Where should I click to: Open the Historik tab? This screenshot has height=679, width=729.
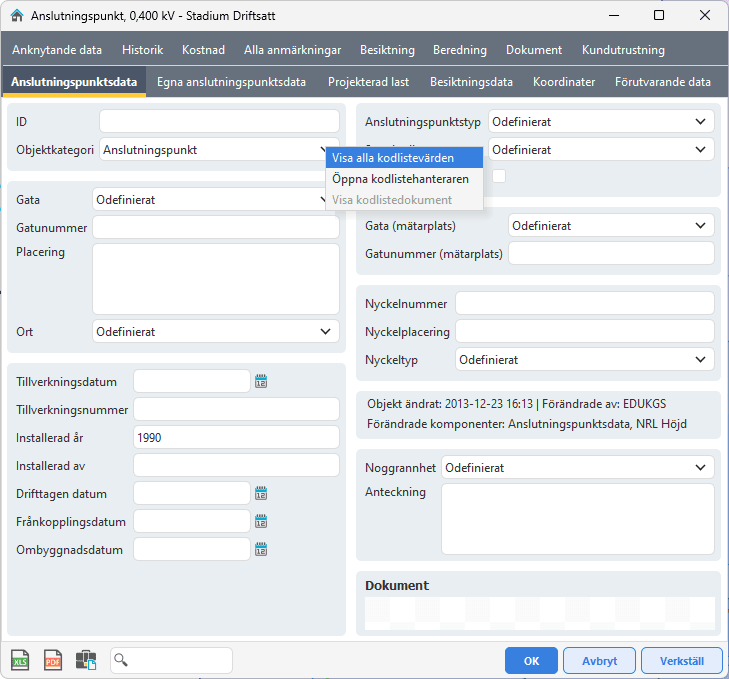[142, 50]
